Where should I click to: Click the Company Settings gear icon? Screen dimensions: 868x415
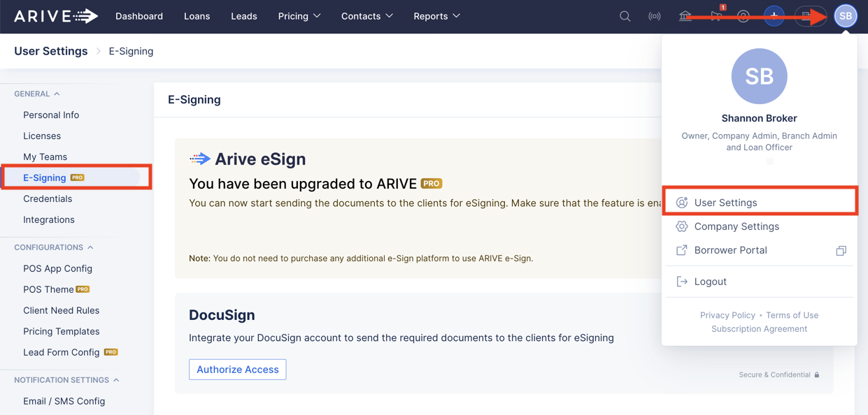coord(682,226)
